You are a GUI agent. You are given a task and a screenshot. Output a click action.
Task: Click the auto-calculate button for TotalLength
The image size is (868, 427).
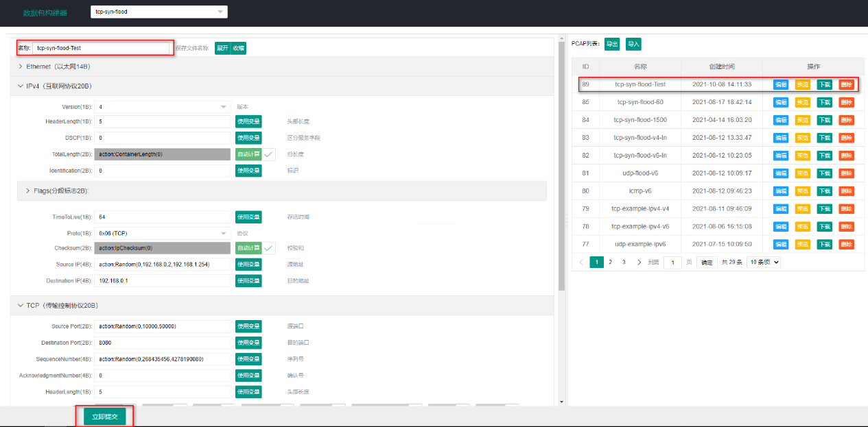point(248,154)
